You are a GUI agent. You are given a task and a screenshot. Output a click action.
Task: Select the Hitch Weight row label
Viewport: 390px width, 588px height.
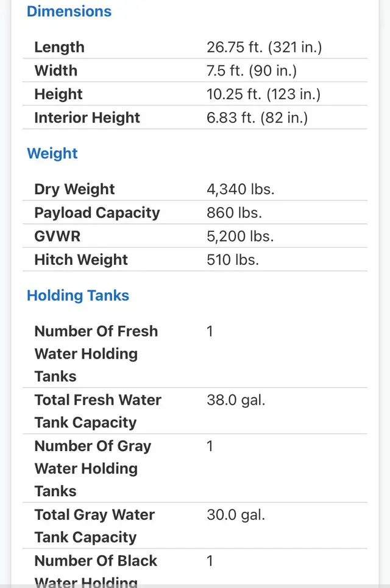81,260
